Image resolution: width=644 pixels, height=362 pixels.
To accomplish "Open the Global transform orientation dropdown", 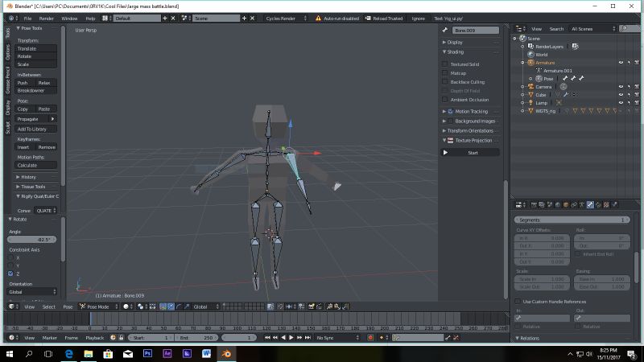I will [x=205, y=306].
